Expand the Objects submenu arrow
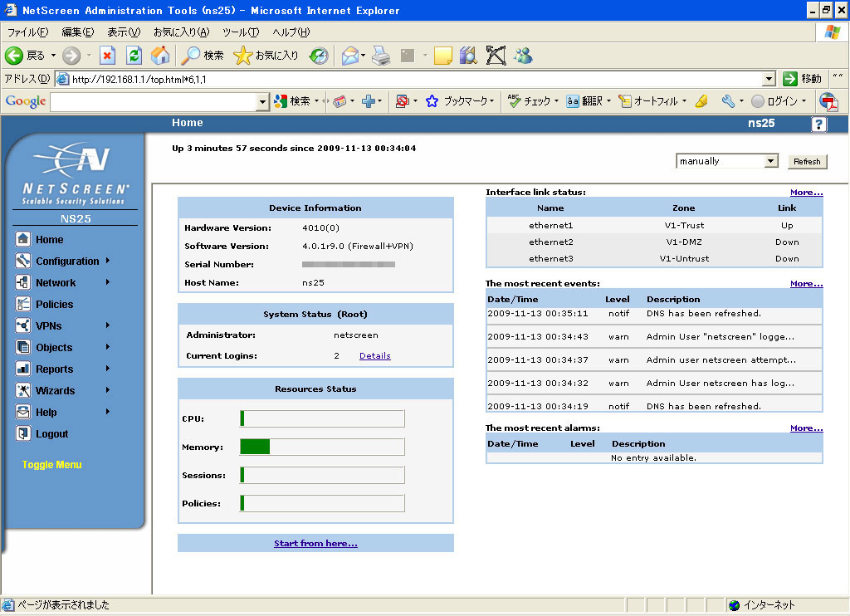850x616 pixels. coord(108,347)
